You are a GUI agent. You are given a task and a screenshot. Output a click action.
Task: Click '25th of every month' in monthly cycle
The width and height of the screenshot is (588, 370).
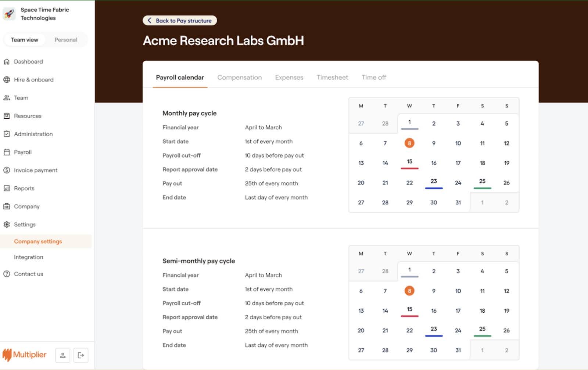point(272,183)
